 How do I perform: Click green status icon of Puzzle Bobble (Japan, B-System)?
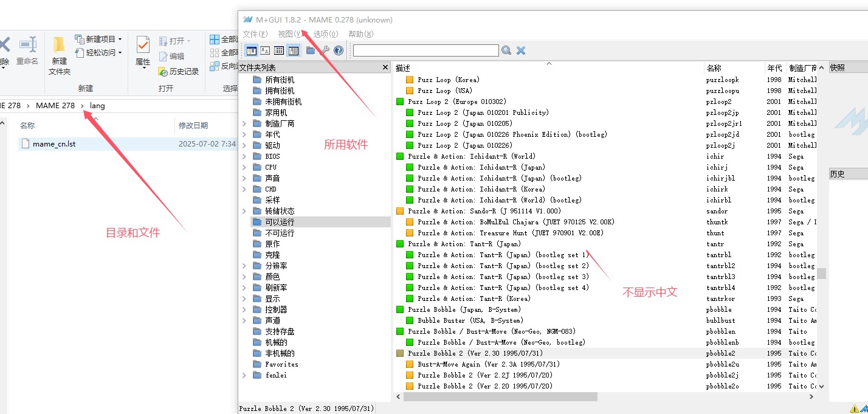point(400,309)
